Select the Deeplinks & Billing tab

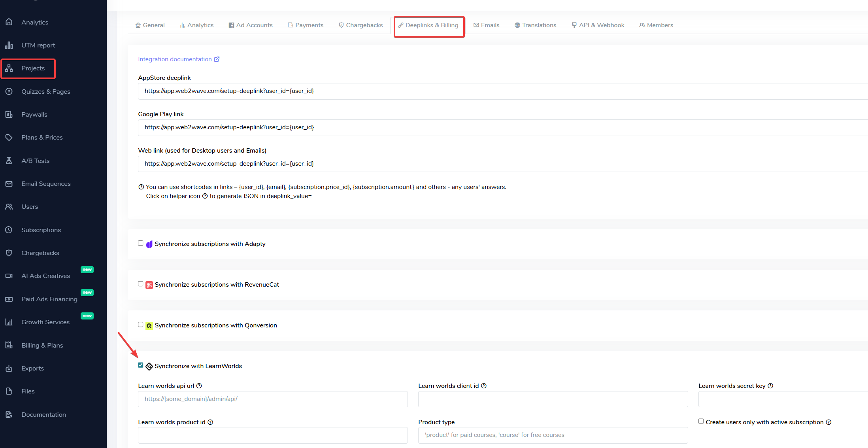click(x=428, y=25)
